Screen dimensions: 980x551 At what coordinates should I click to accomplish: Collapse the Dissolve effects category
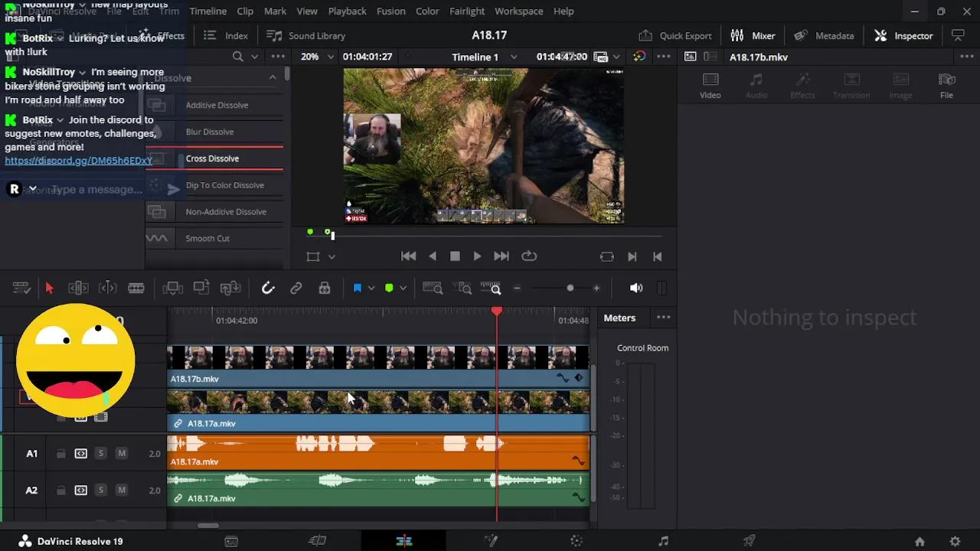click(x=273, y=77)
